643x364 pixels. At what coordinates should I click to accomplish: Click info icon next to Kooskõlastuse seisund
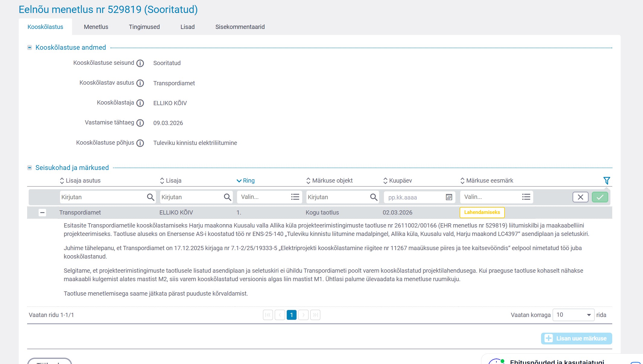coord(140,63)
